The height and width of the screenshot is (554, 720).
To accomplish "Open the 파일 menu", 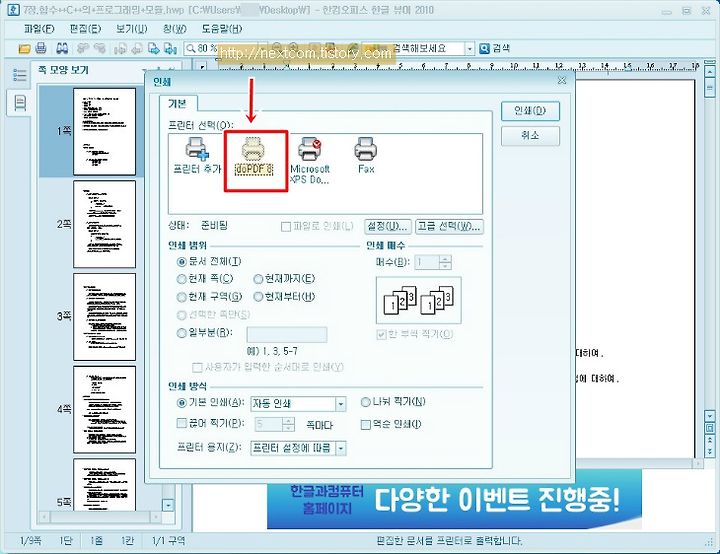I will 39,29.
